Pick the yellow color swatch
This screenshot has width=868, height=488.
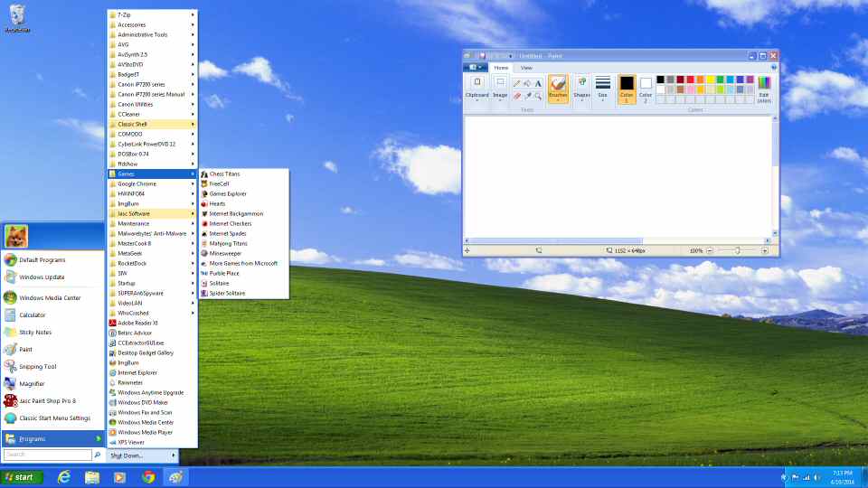coord(711,80)
